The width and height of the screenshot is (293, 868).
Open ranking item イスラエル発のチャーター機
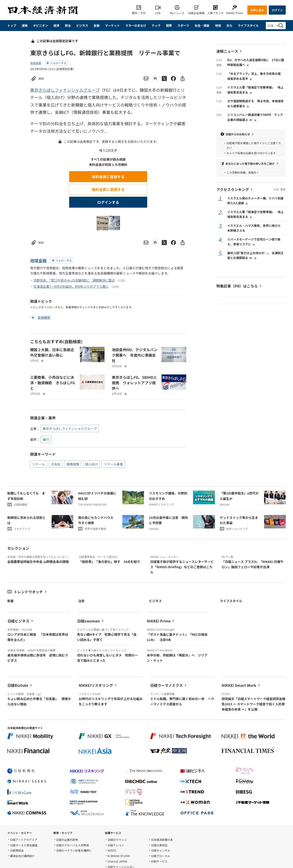pyautogui.click(x=255, y=201)
